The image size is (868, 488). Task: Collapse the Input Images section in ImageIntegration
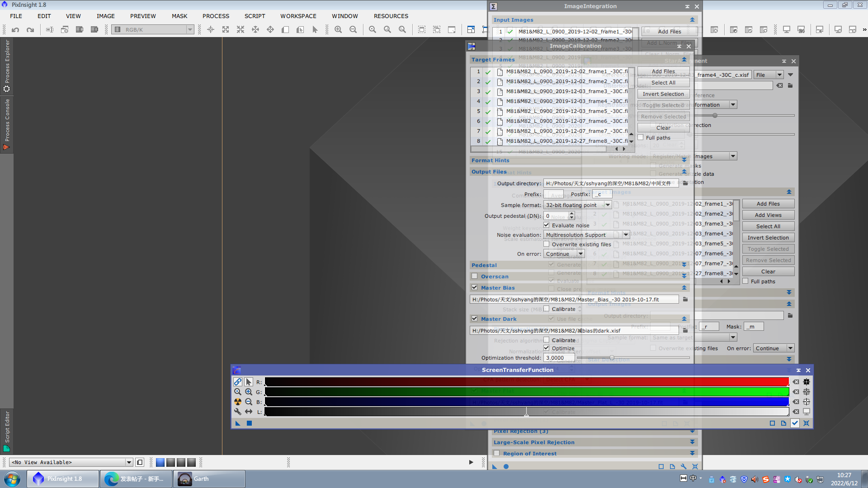point(692,20)
